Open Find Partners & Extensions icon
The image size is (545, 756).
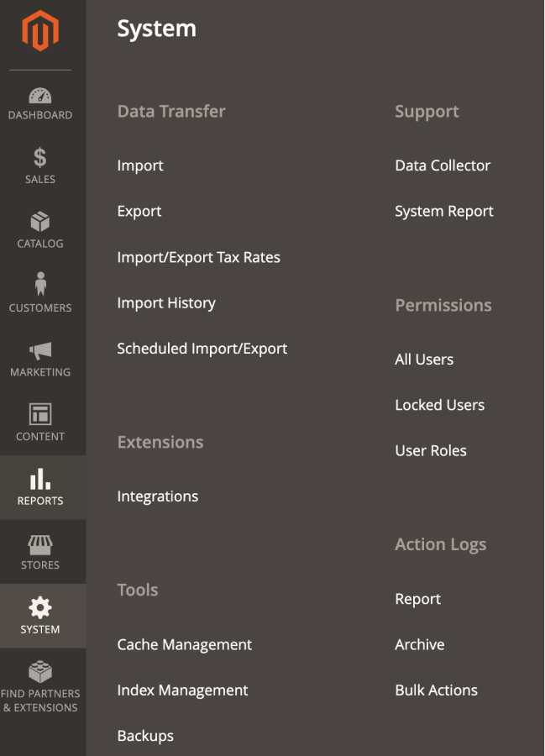pyautogui.click(x=40, y=672)
